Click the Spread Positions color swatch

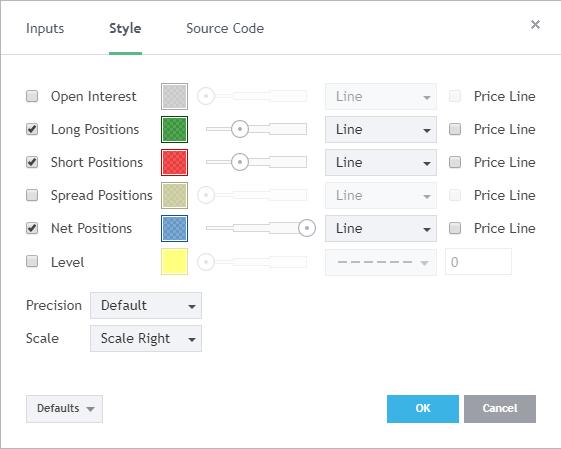point(174,195)
